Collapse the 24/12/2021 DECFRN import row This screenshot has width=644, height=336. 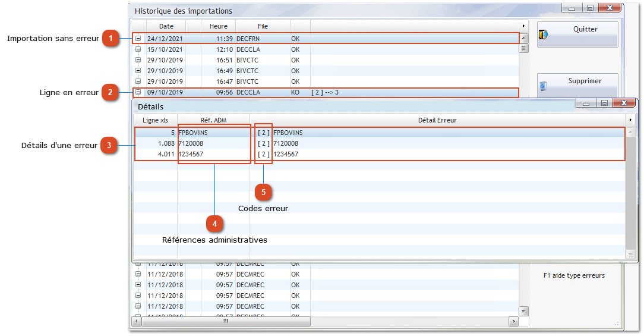(138, 39)
